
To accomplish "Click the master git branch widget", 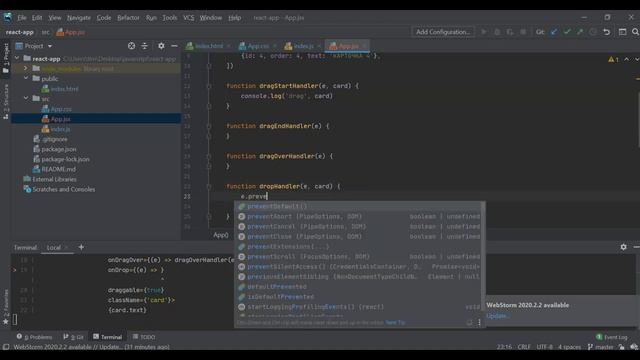I will point(601,347).
